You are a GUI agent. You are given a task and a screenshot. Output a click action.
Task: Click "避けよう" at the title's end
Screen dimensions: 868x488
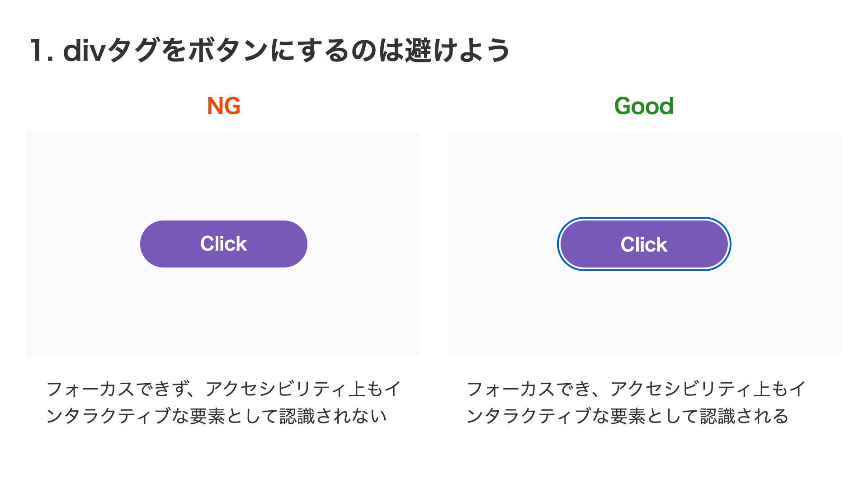[x=458, y=50]
